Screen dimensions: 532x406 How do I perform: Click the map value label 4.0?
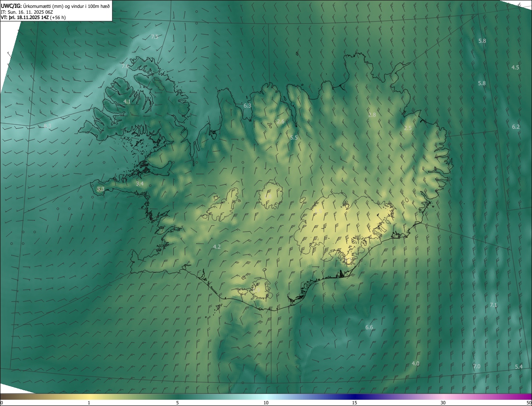(x=416, y=363)
